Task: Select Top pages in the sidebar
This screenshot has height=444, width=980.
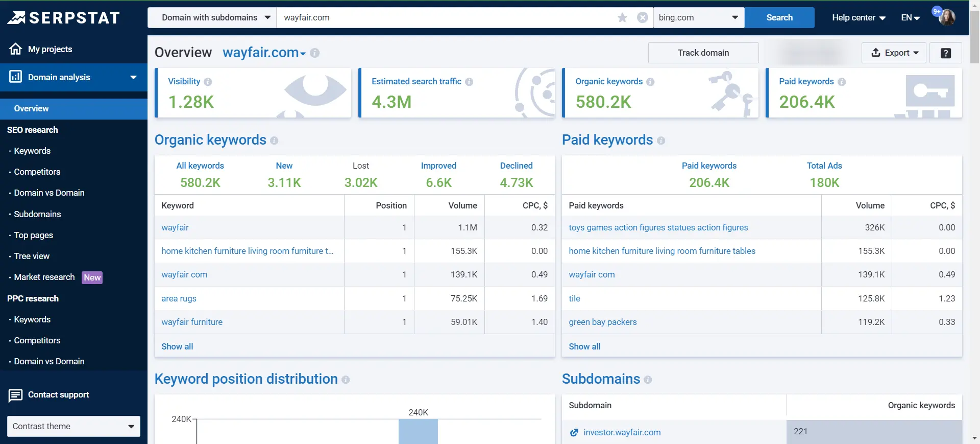Action: (x=34, y=235)
